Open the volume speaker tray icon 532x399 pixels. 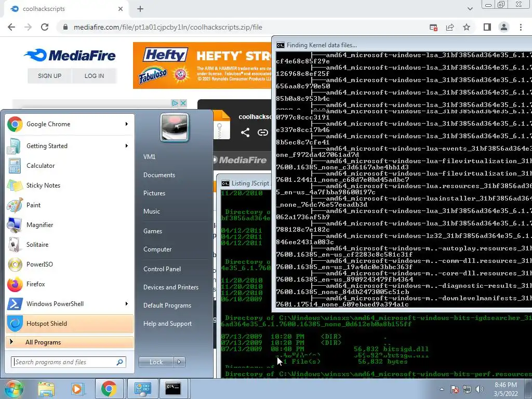pos(480,390)
